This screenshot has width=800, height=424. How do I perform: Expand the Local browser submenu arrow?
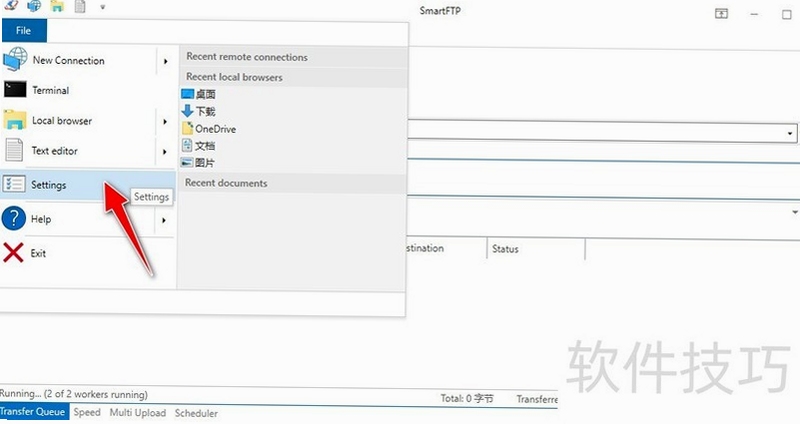tap(165, 121)
